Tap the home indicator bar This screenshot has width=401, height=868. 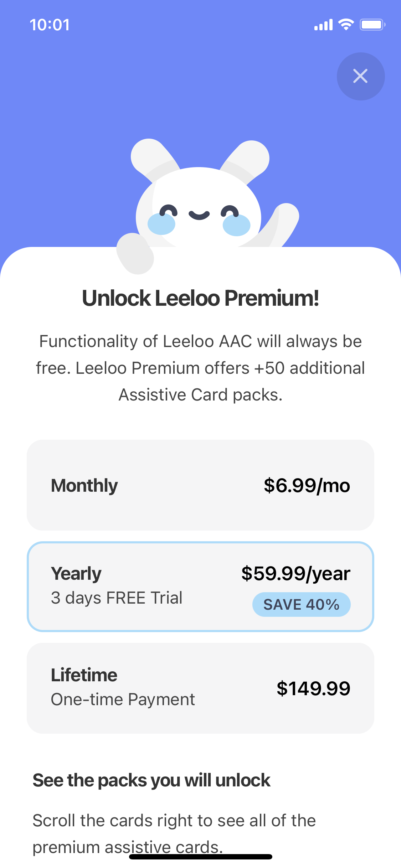click(201, 857)
